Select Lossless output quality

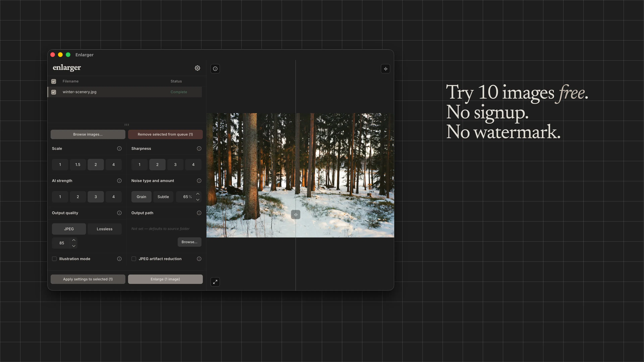[104, 229]
